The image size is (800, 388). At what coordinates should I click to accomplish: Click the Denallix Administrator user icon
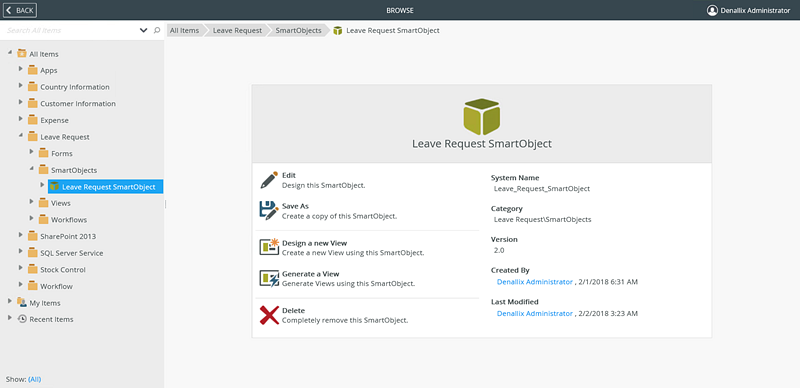(712, 10)
